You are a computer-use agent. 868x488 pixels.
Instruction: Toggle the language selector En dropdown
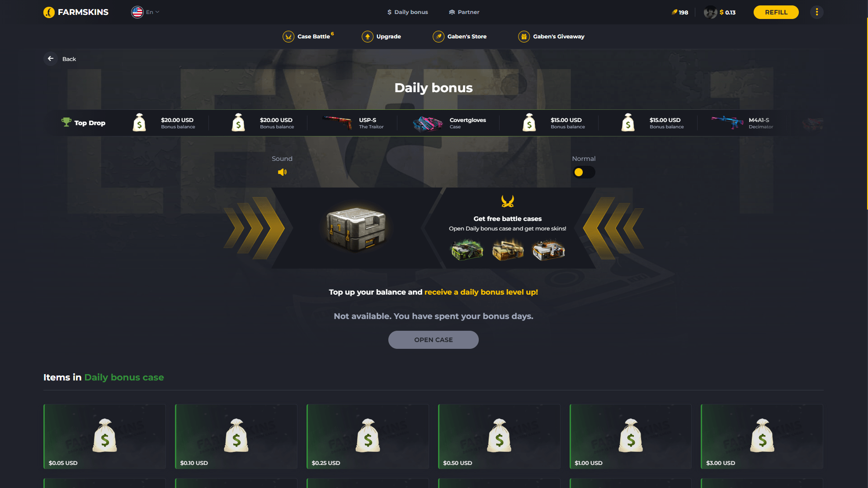pos(146,12)
